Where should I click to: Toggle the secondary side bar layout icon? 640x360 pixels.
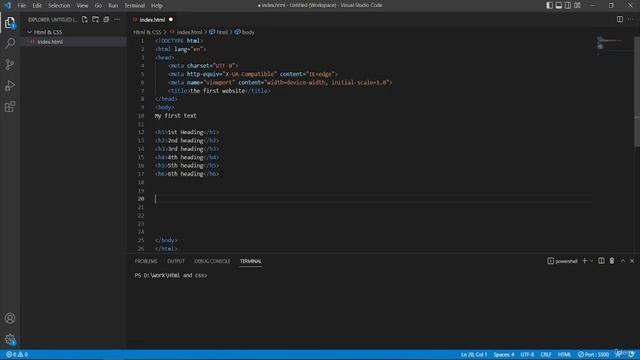[x=568, y=5]
